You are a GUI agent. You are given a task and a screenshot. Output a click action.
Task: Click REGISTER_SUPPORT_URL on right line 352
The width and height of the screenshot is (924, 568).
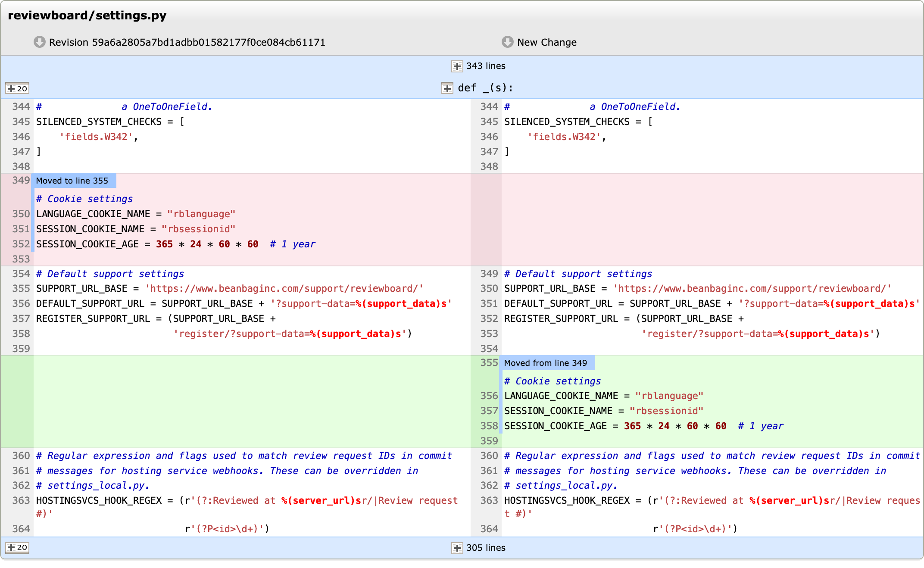pos(561,318)
